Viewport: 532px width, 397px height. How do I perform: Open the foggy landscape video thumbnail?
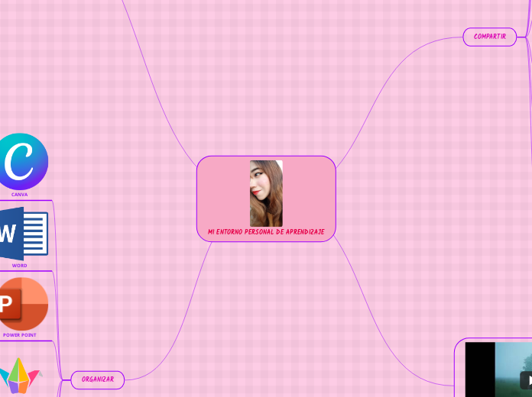498,370
